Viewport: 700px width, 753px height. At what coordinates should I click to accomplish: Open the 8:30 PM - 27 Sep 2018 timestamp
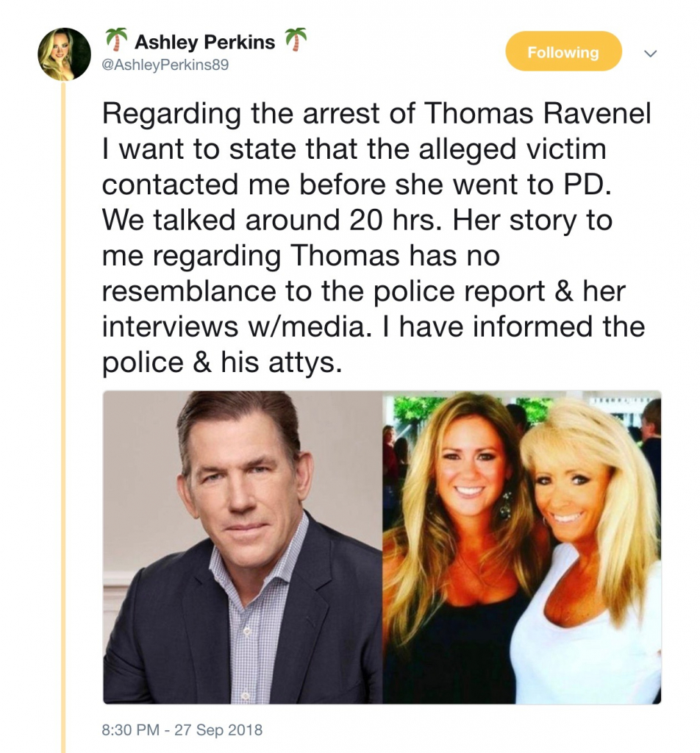click(x=182, y=730)
